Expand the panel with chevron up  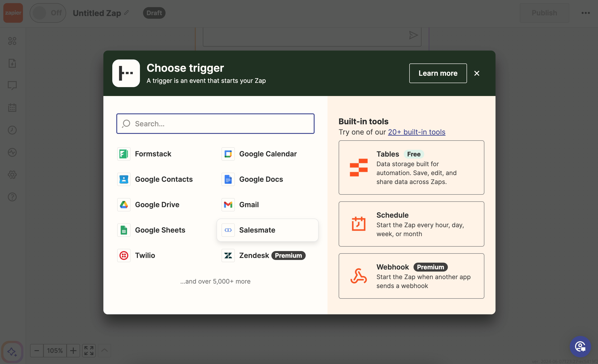(x=104, y=350)
